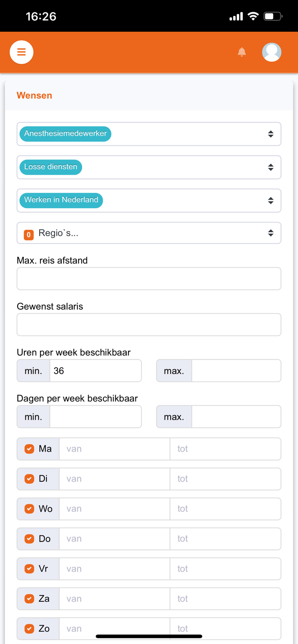298x644 pixels.
Task: Open the user profile avatar
Action: (x=272, y=52)
